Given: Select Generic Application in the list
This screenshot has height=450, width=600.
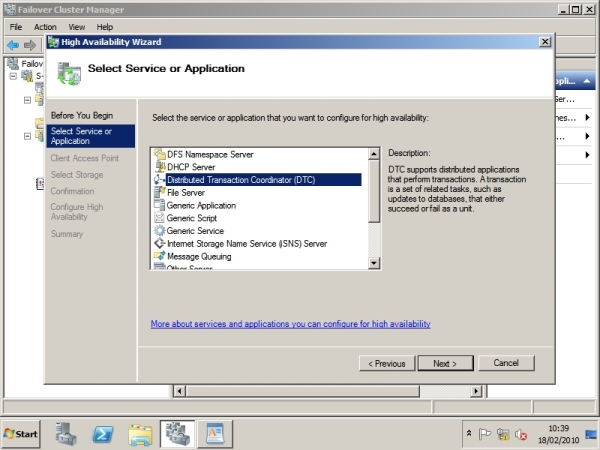Looking at the screenshot, I should coord(201,205).
